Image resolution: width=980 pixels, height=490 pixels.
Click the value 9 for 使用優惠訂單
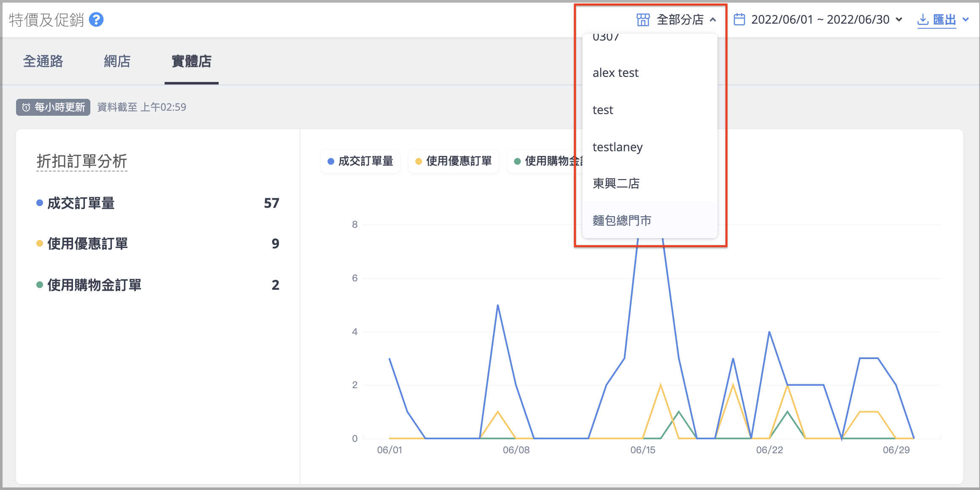(276, 244)
